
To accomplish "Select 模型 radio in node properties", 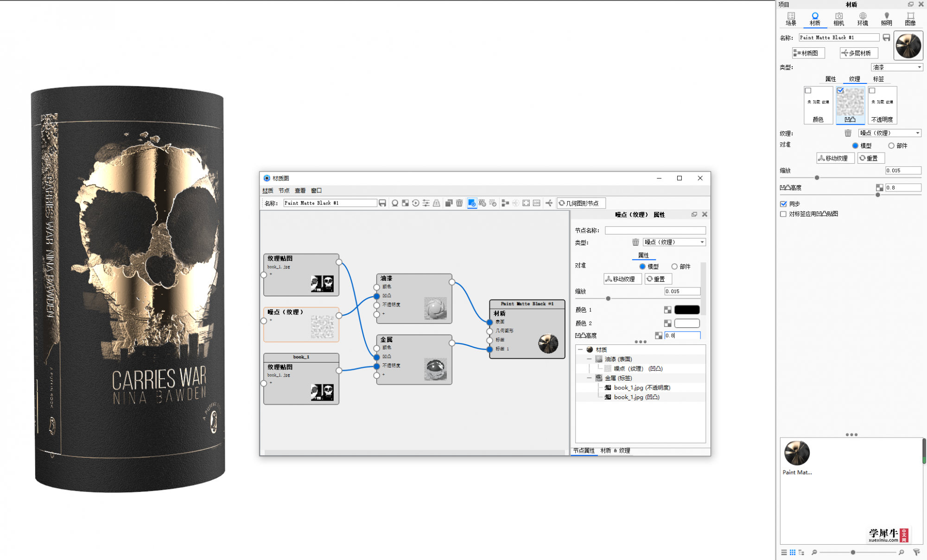I will (642, 266).
